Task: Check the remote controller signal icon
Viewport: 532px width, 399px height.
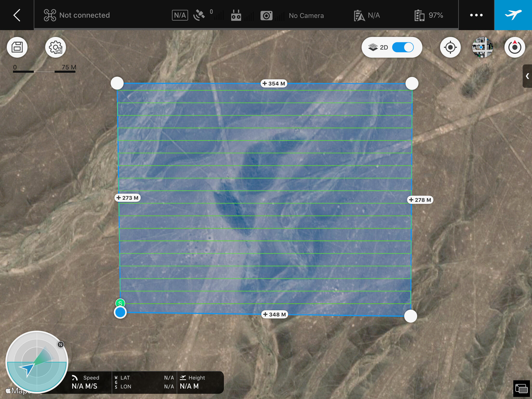Action: 236,15
